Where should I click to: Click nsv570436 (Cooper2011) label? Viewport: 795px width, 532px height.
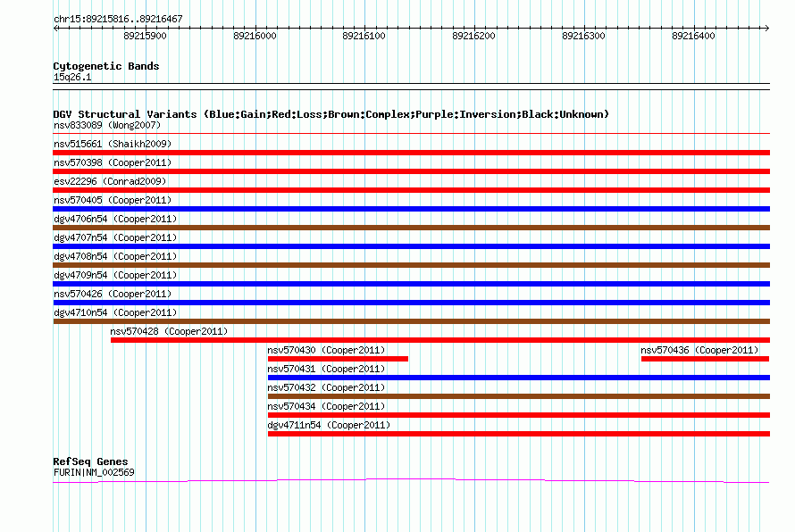point(699,350)
